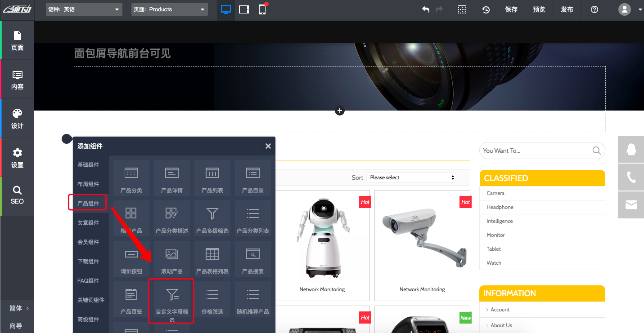This screenshot has height=333, width=644.
Task: Switch to tablet preview mode
Action: pos(243,9)
